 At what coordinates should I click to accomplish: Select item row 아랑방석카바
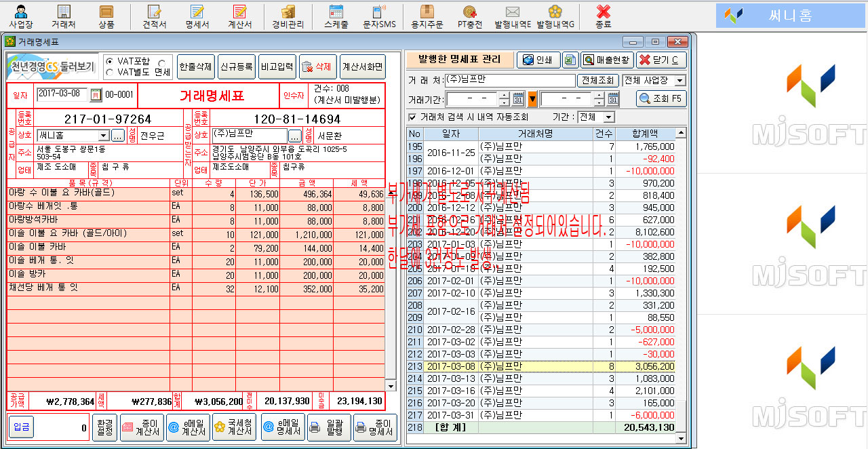195,221
